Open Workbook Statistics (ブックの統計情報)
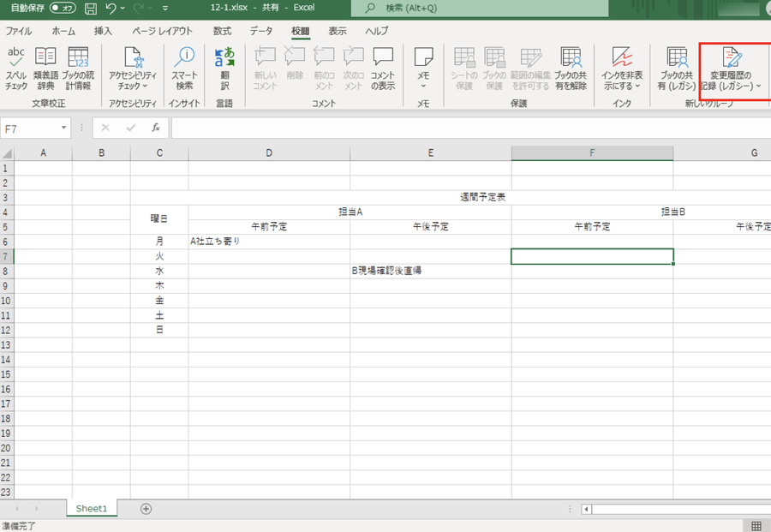 (78, 69)
